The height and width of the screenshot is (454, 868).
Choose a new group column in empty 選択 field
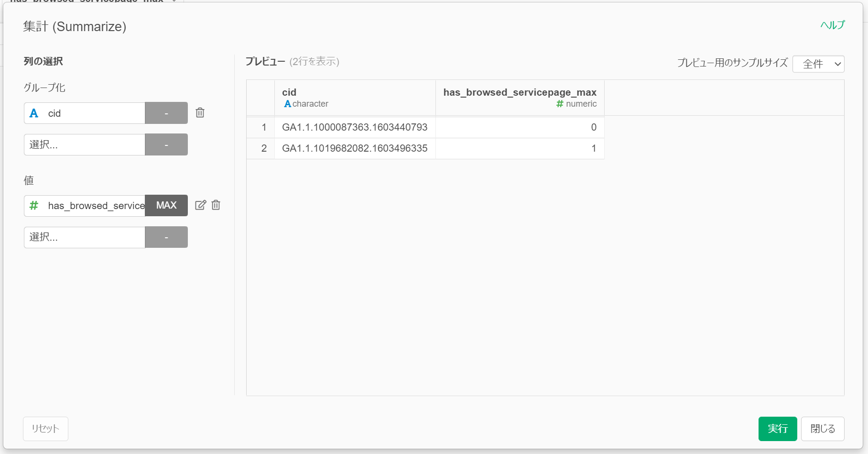[85, 145]
